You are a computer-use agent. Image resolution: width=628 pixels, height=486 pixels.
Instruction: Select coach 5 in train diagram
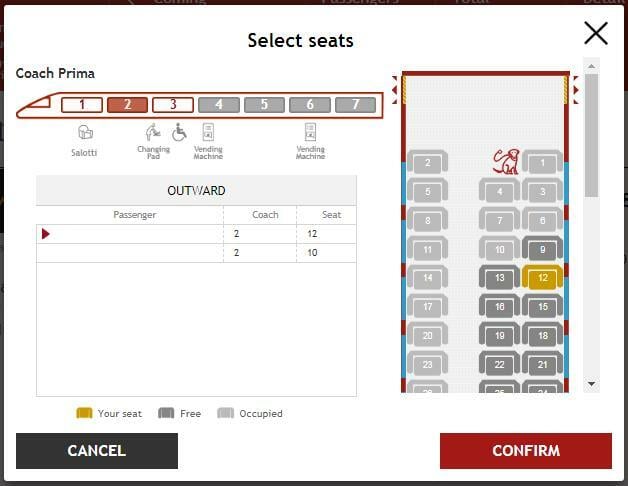(x=264, y=105)
